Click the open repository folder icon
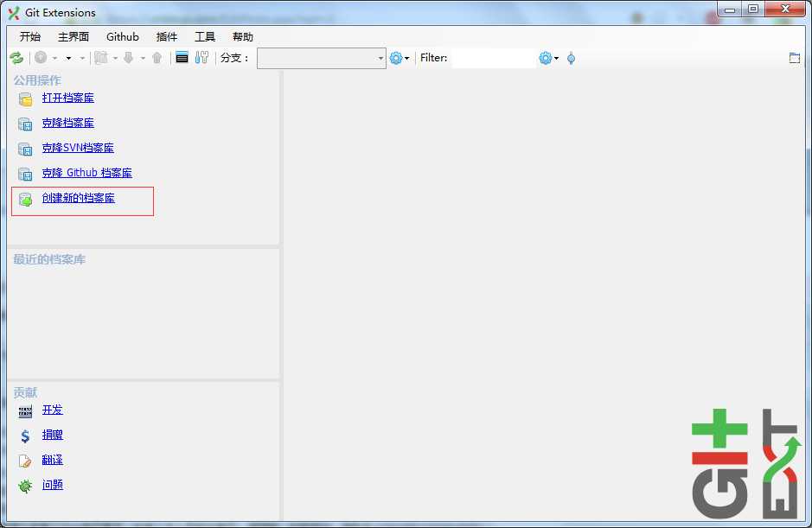Viewport: 812px width, 528px height. (25, 99)
